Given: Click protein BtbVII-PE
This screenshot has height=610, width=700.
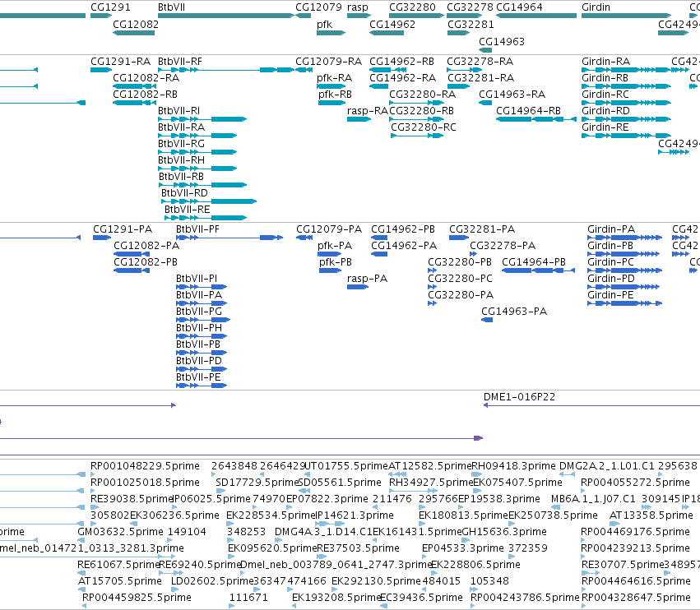Looking at the screenshot, I should click(x=198, y=377).
